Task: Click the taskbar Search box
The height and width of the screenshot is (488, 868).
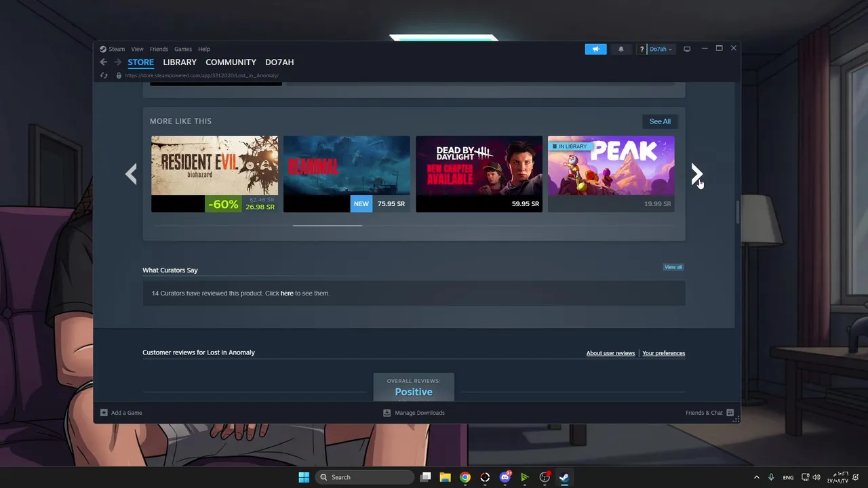Action: click(366, 477)
